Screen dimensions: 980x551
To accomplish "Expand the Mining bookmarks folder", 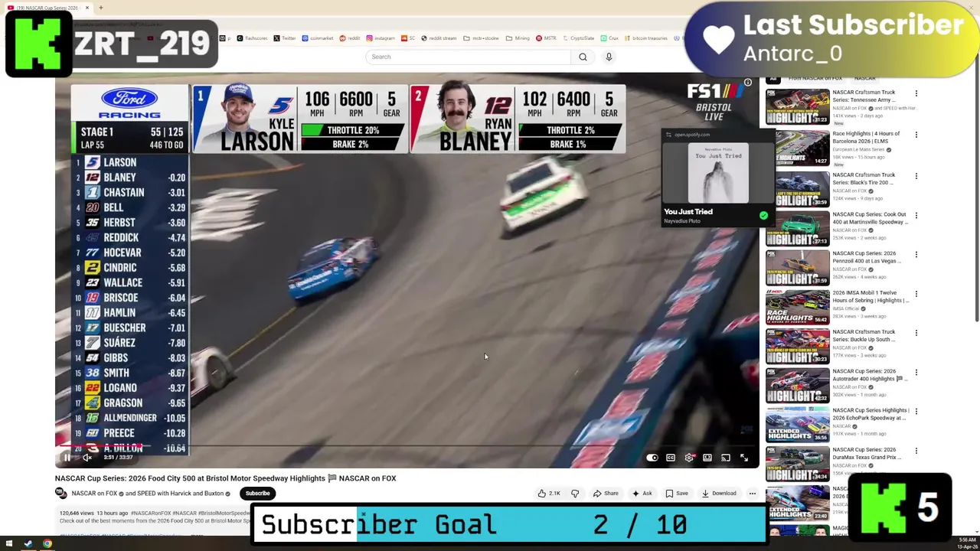I will [518, 38].
